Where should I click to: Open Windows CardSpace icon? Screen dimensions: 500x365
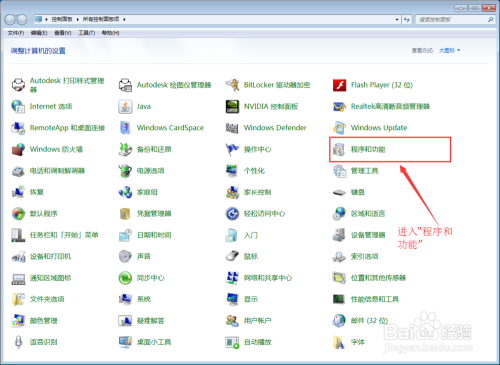point(125,128)
